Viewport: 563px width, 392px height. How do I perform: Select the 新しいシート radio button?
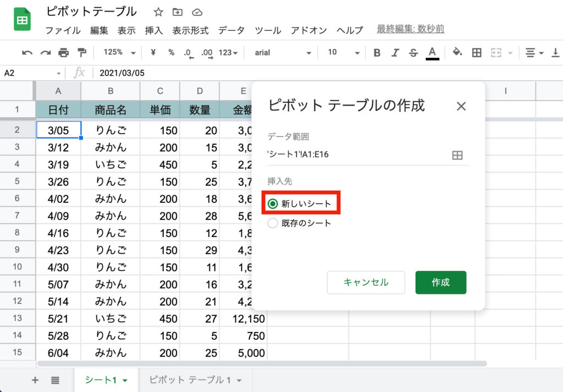click(273, 203)
